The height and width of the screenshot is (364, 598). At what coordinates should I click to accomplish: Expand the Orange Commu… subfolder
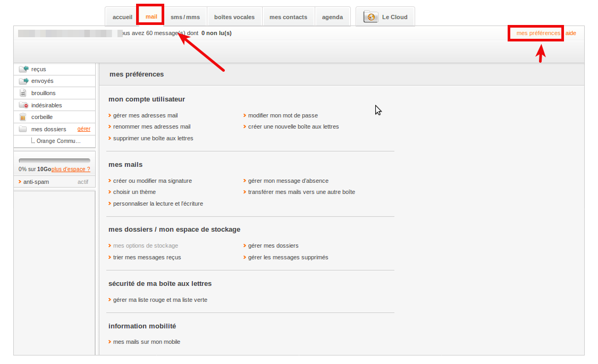point(58,141)
